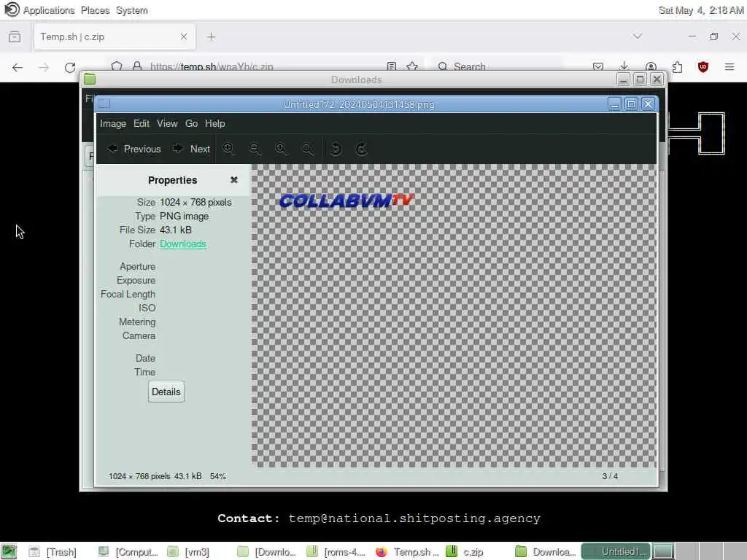Switch to the Downloa... taskbar window

click(x=546, y=551)
